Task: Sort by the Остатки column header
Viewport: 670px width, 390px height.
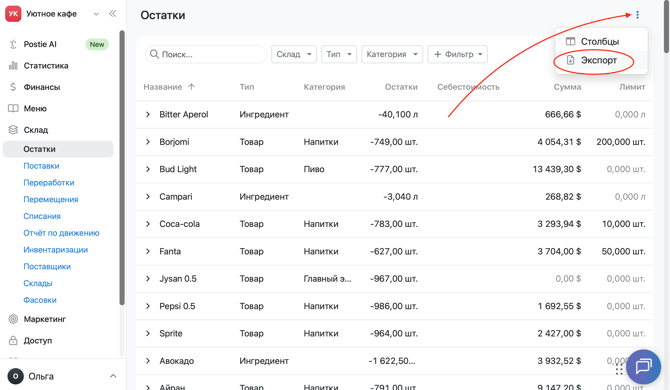Action: point(401,87)
